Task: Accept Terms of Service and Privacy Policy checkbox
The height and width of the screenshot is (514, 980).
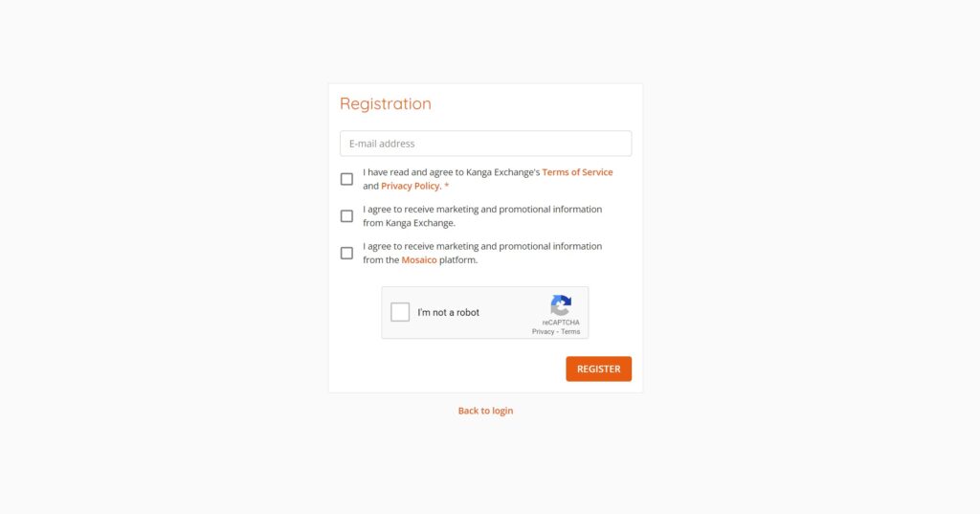Action: (346, 179)
